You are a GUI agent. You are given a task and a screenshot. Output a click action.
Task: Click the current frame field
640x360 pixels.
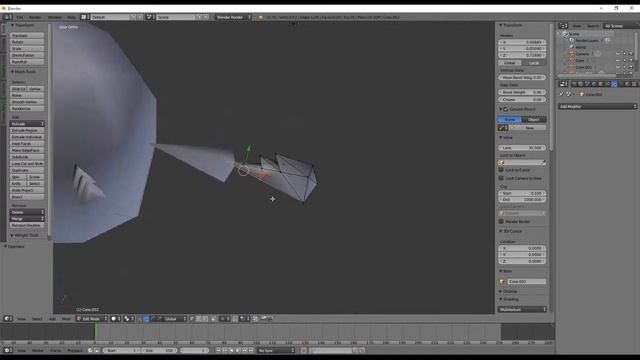point(195,350)
